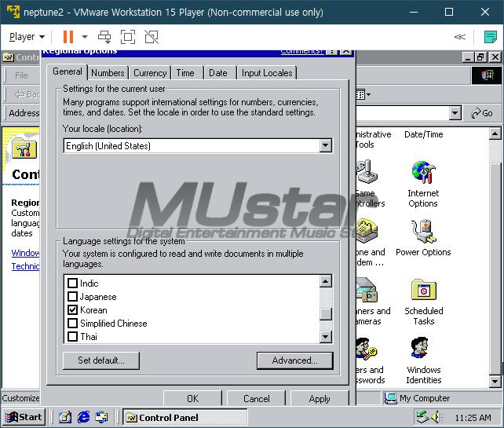
Task: Click Control Panel taskbar button
Action: pos(184,417)
